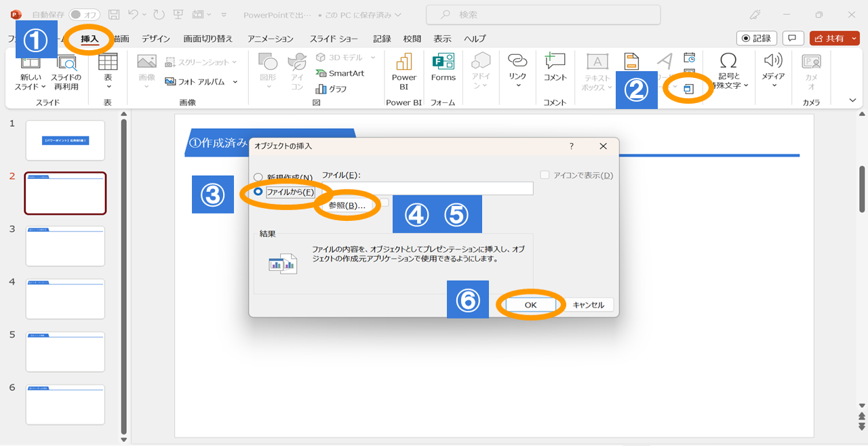Screen dimensions: 868x446
Task: Click the フォト アルバム button
Action: point(197,81)
